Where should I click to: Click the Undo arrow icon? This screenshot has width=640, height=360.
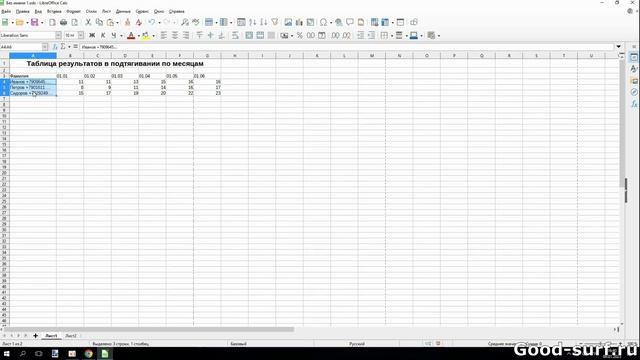pos(151,22)
